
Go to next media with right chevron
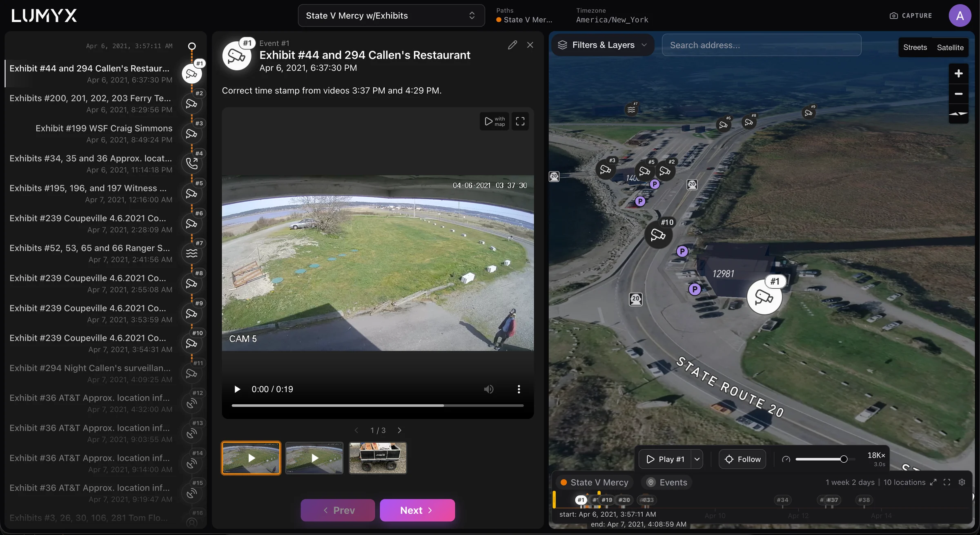click(x=399, y=430)
